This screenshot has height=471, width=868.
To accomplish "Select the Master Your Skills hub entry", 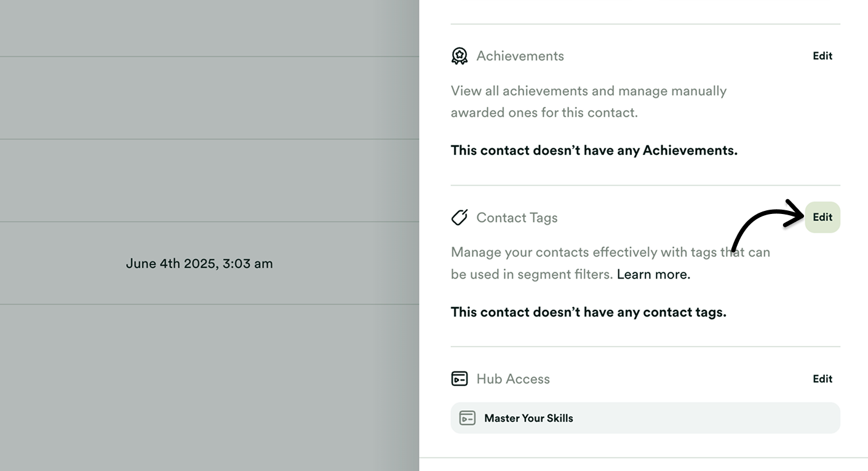I will coord(645,418).
